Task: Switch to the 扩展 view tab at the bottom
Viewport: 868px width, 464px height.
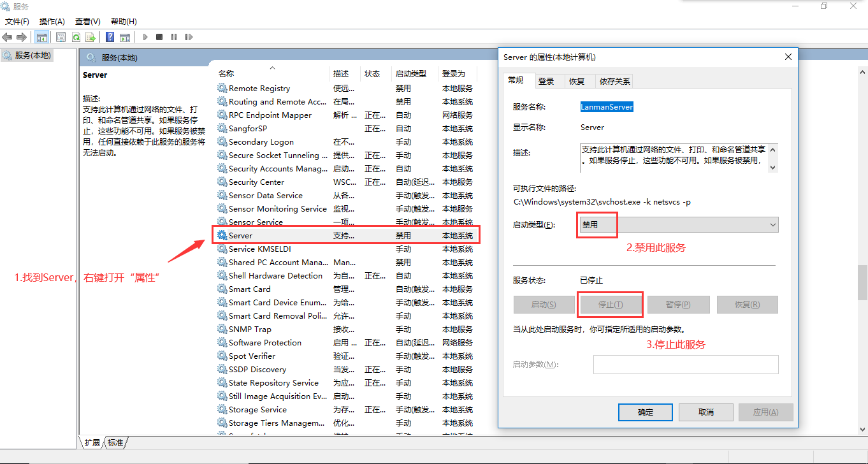Action: pos(92,442)
